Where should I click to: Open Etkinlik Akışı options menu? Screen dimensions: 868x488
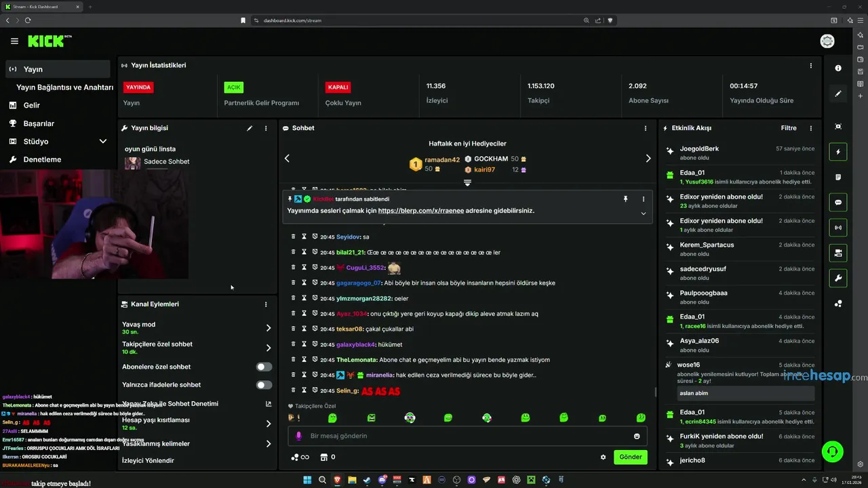pos(810,128)
